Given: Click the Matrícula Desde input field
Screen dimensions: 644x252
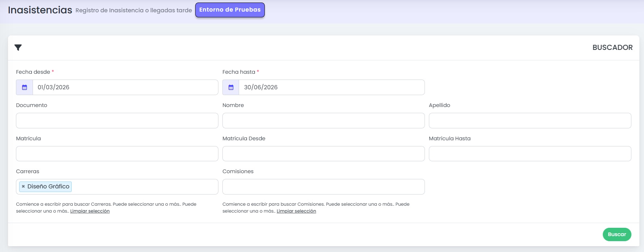Looking at the screenshot, I should [x=323, y=154].
